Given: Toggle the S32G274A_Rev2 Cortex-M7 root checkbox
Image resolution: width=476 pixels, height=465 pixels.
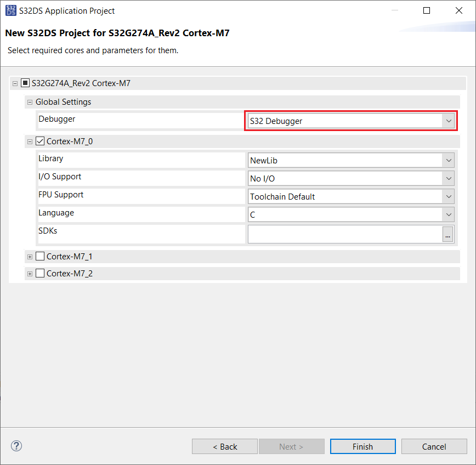Looking at the screenshot, I should pyautogui.click(x=25, y=83).
